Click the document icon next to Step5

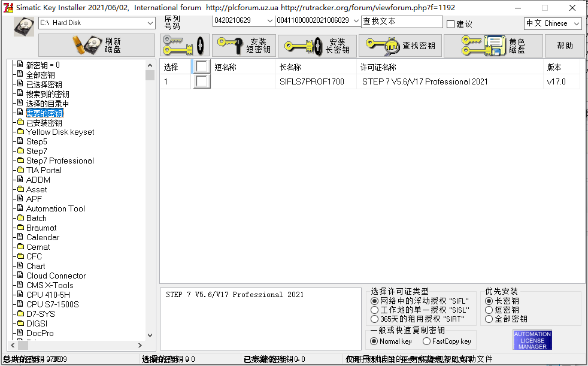pyautogui.click(x=20, y=141)
